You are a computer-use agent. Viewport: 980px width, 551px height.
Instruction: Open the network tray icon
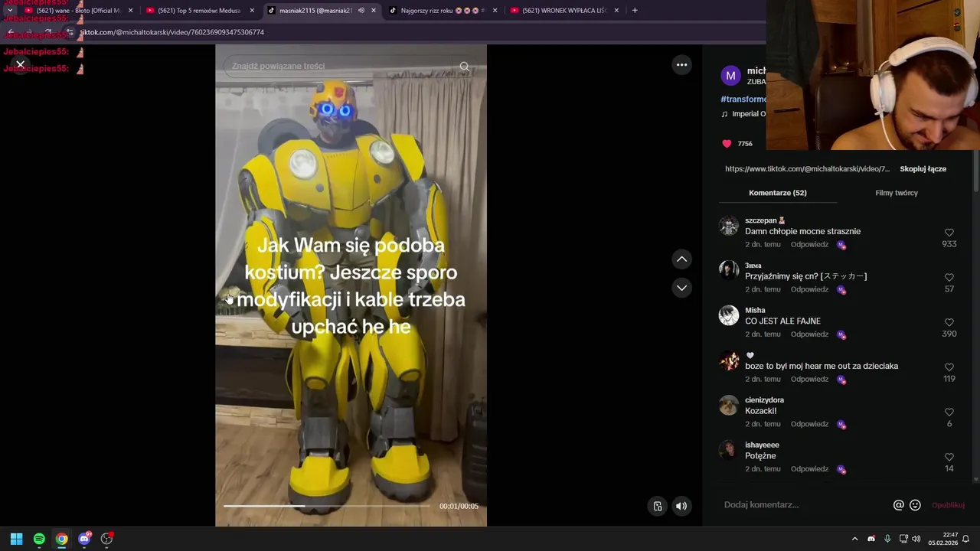point(903,539)
